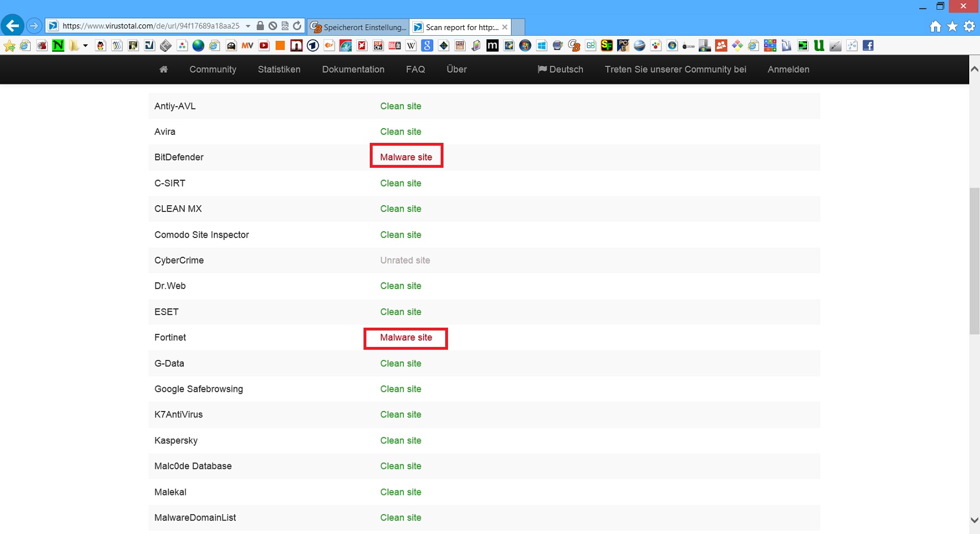Click the refresh page icon

[297, 26]
